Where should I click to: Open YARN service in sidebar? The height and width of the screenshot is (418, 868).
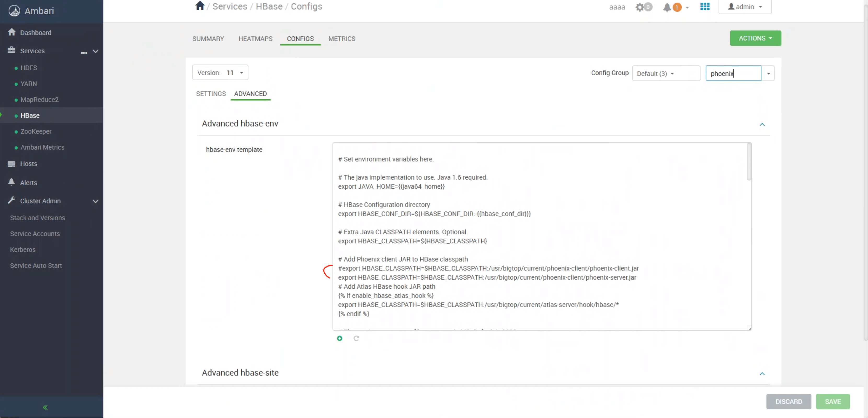29,84
